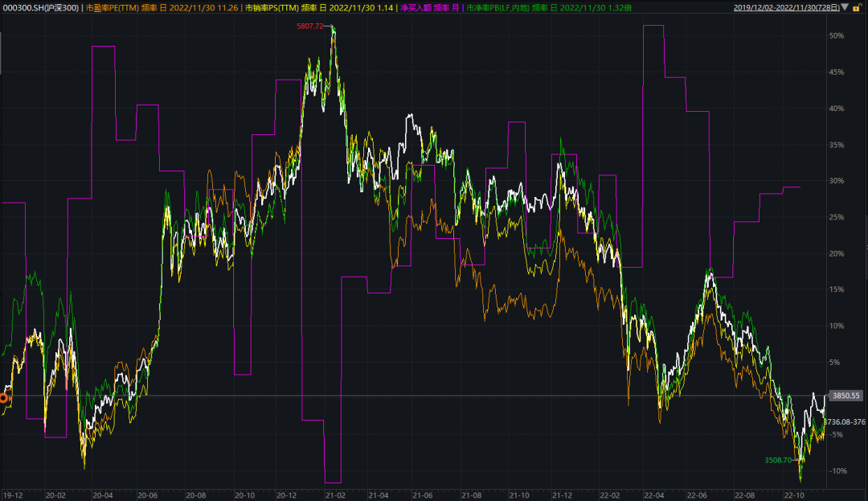This screenshot has height=501, width=868.
Task: Click the orange circle marker on left axis
Action: [x=4, y=398]
